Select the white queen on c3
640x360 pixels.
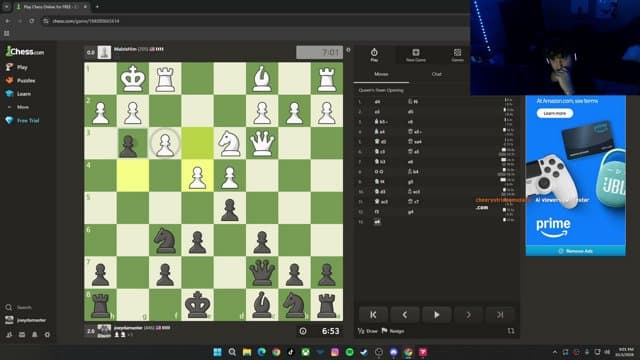(x=262, y=143)
